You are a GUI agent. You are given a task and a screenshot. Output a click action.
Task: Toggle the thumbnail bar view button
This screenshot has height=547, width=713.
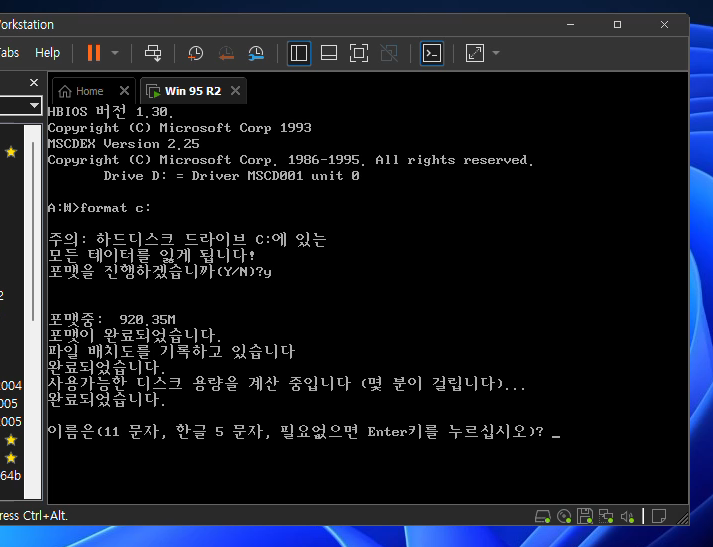click(329, 53)
